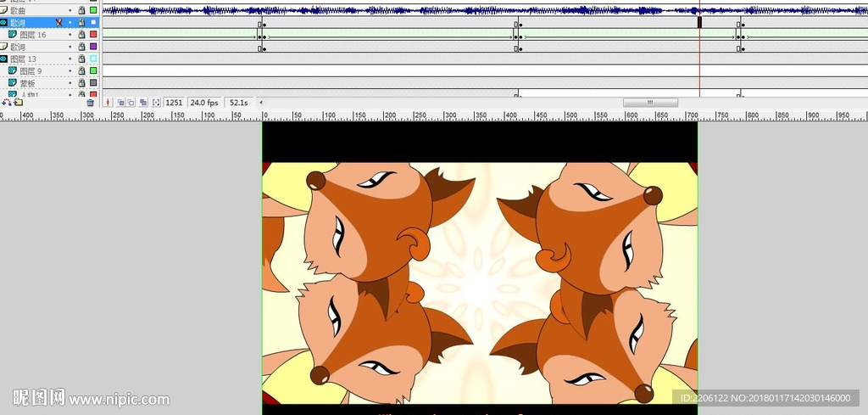Unlock the 图层 13 layer

point(82,59)
